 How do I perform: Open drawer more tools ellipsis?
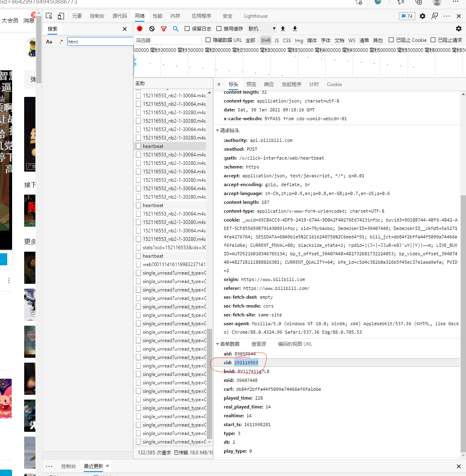(x=49, y=466)
